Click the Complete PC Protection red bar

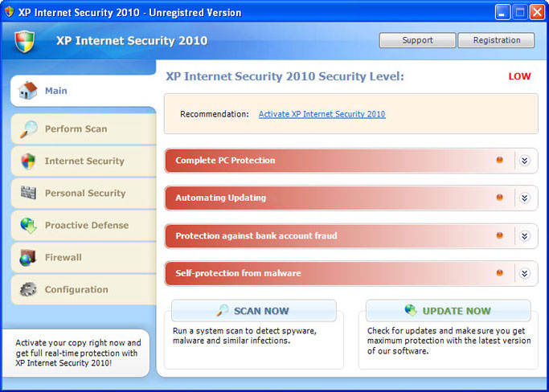(x=350, y=161)
